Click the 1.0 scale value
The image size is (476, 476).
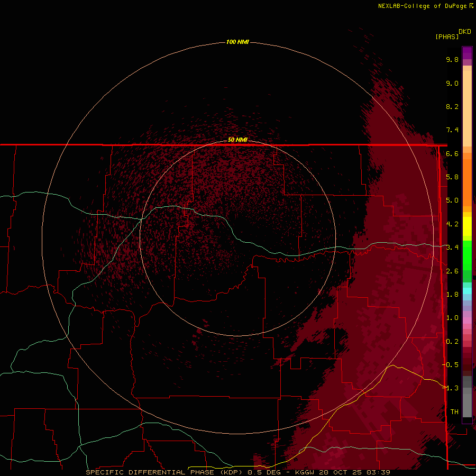tap(452, 318)
